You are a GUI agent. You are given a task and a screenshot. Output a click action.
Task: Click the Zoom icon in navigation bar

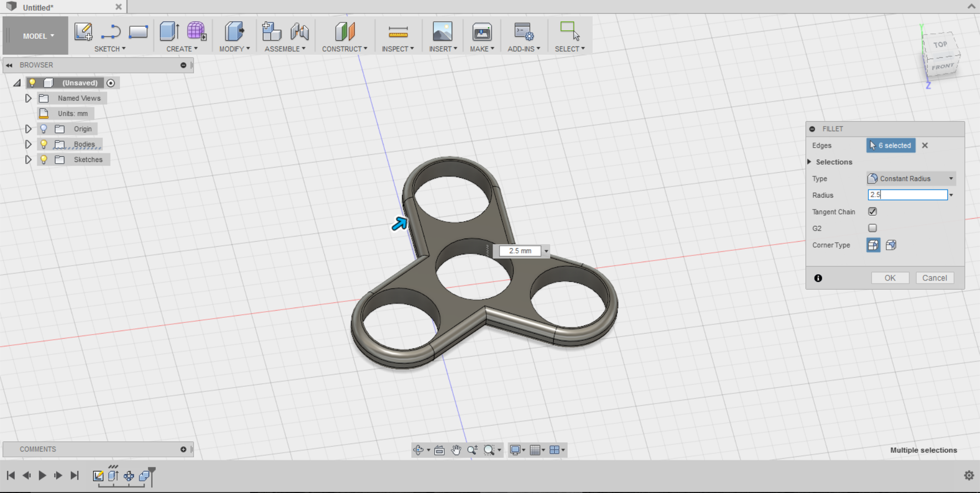tap(473, 450)
